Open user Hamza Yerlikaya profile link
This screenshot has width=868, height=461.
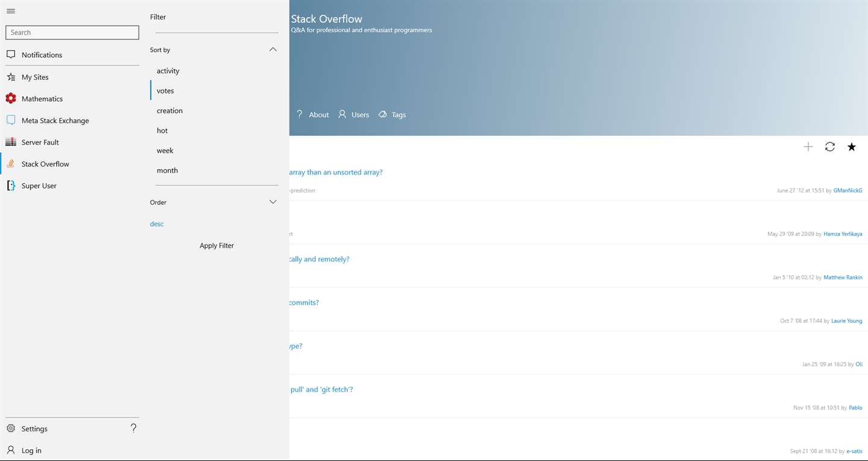point(843,234)
